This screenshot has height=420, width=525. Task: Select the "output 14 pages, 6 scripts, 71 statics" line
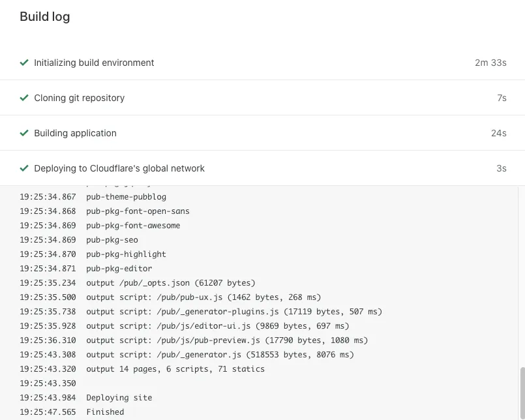point(175,368)
